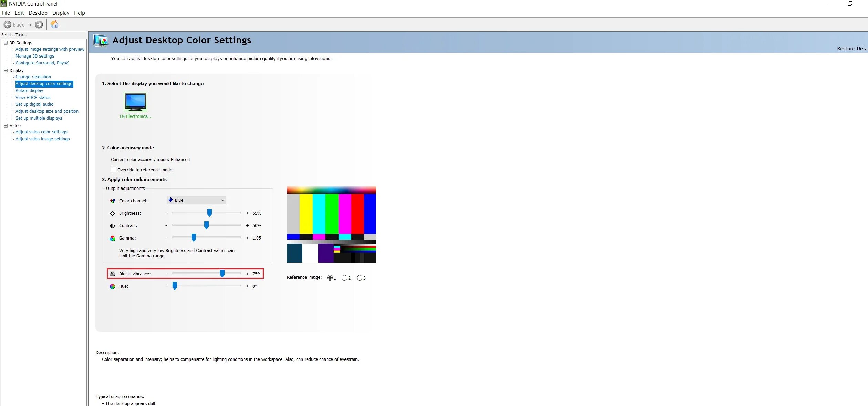Enable Override to reference mode checkbox
868x406 pixels.
pos(114,170)
